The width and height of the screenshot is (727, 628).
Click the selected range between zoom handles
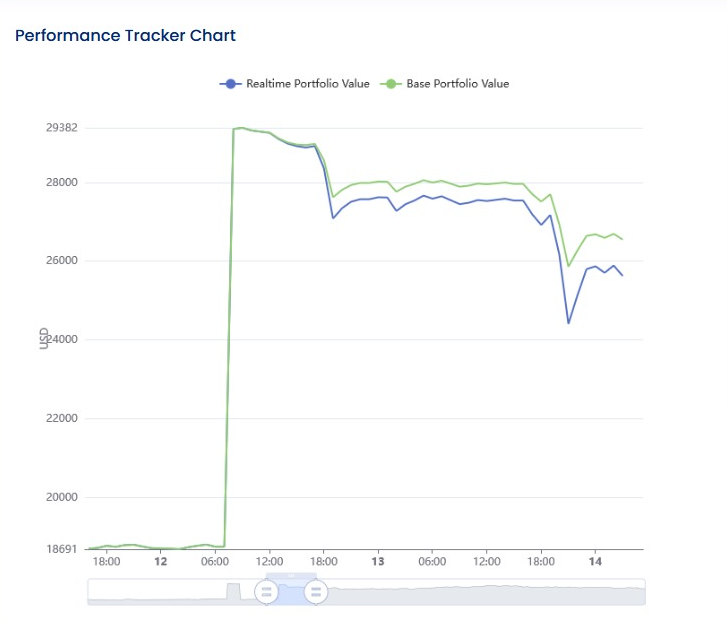point(291,592)
